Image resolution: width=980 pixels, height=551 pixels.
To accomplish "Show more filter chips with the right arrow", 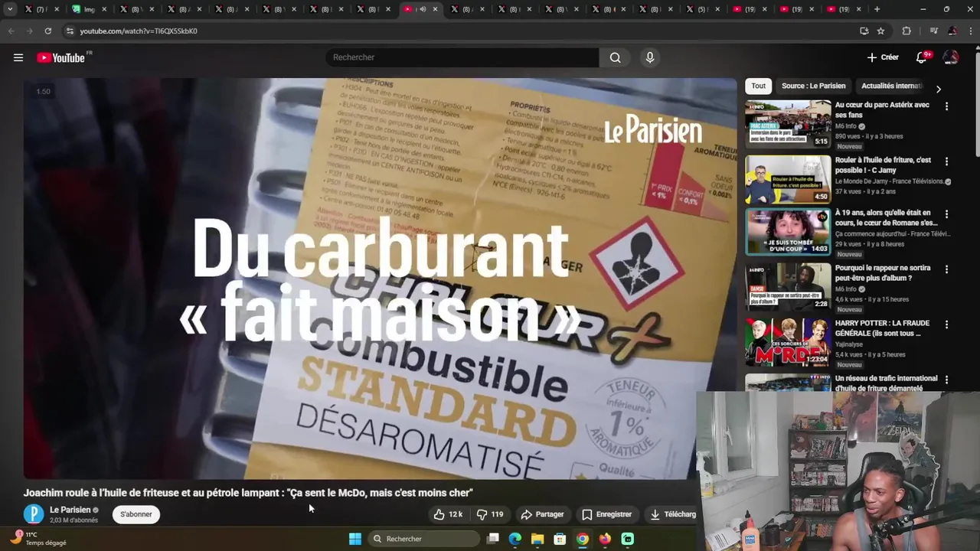I will [x=939, y=89].
